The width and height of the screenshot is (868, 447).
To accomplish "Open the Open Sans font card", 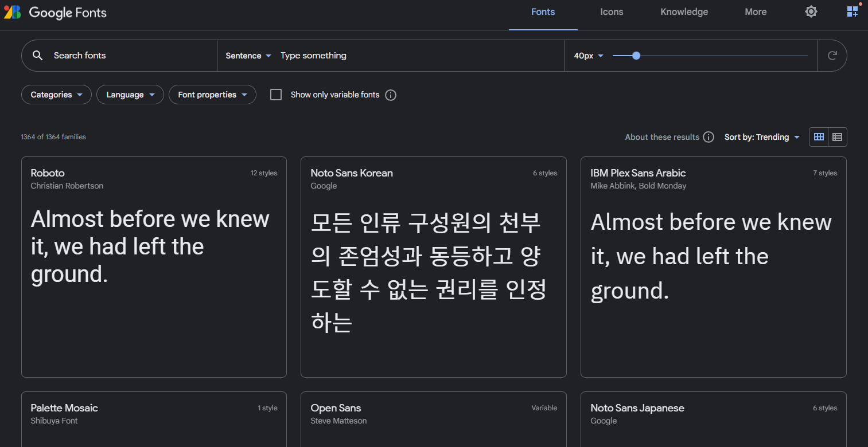I will click(x=434, y=419).
